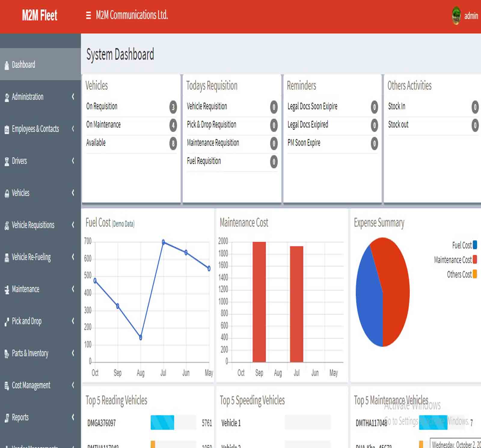This screenshot has height=448, width=481.
Task: Open On Maintenance vehicles count badge
Action: 173,125
